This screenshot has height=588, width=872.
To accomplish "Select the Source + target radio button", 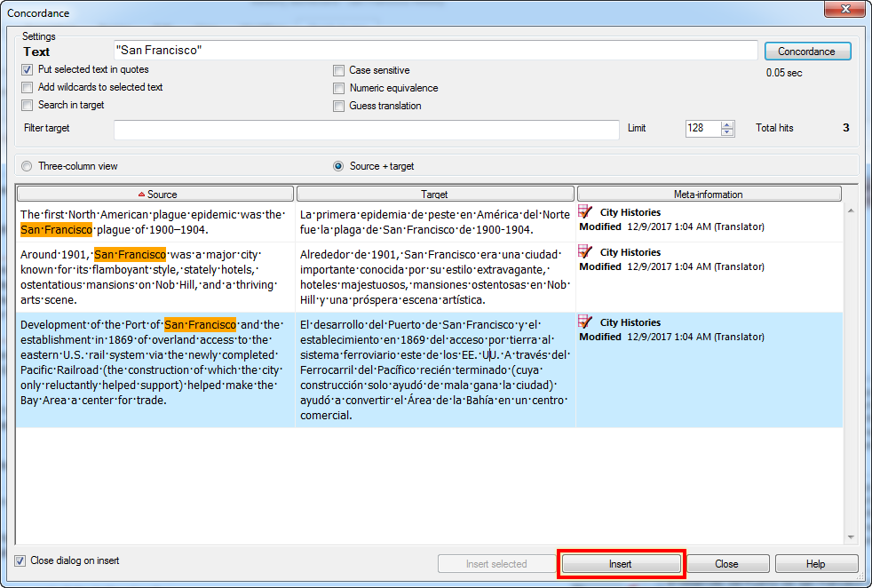I will coord(340,167).
